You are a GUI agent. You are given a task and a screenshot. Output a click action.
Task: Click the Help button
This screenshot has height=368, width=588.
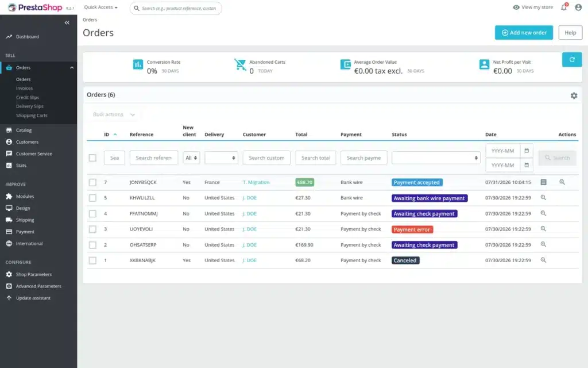[570, 33]
